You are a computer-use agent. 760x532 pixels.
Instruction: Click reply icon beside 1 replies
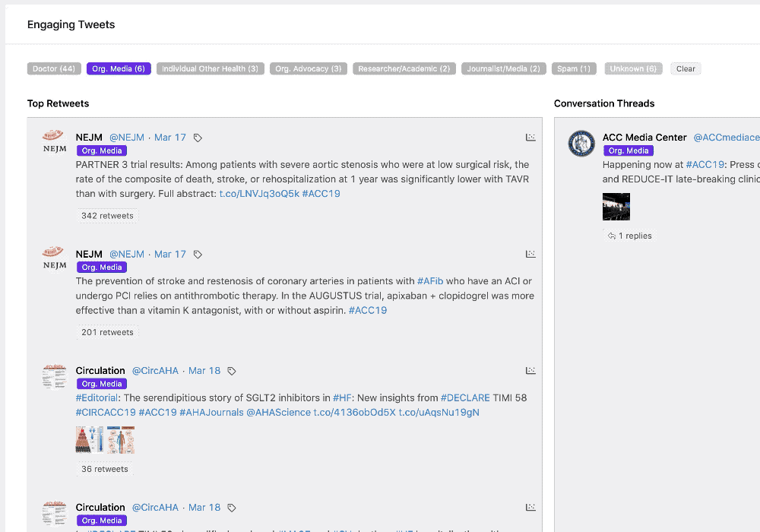(x=612, y=236)
